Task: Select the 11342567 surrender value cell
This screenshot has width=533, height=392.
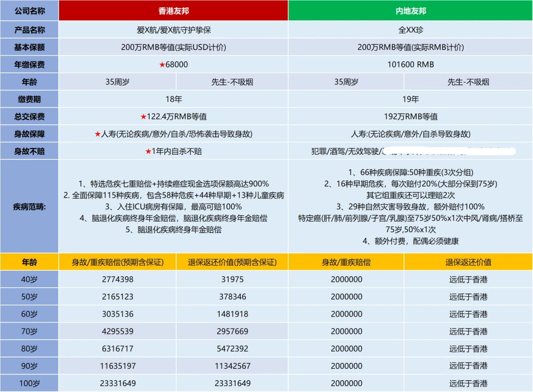Action: tap(232, 366)
